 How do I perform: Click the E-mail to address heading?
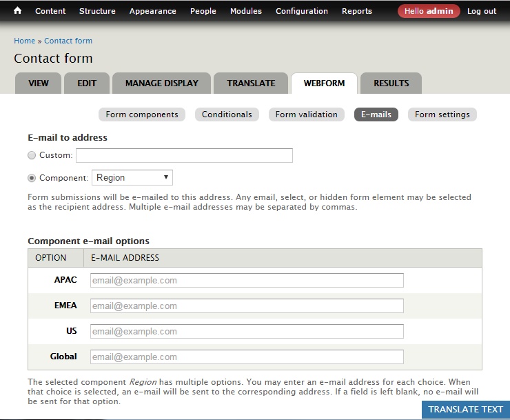point(68,138)
